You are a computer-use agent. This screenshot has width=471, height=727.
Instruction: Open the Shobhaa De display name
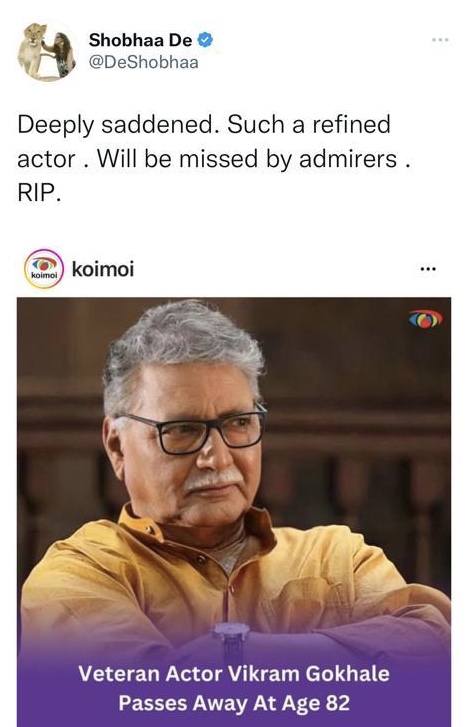click(x=140, y=40)
